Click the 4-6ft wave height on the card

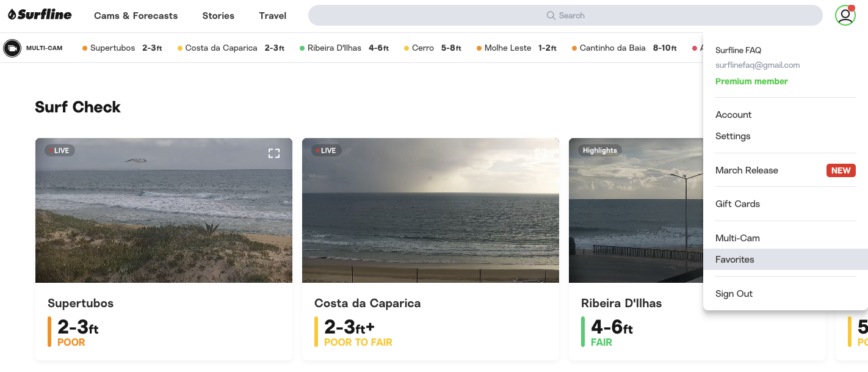pos(612,327)
